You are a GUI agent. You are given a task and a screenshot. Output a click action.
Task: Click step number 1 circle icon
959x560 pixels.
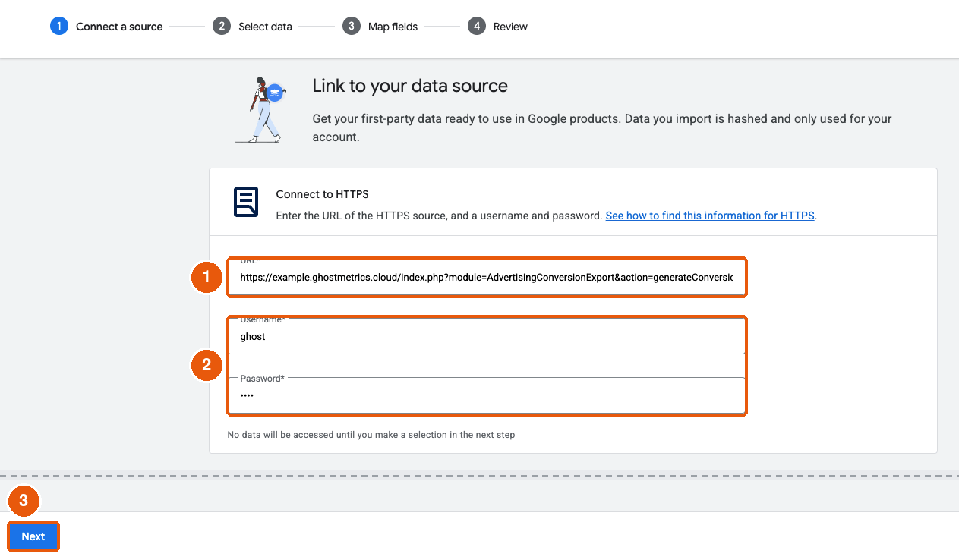pyautogui.click(x=59, y=27)
